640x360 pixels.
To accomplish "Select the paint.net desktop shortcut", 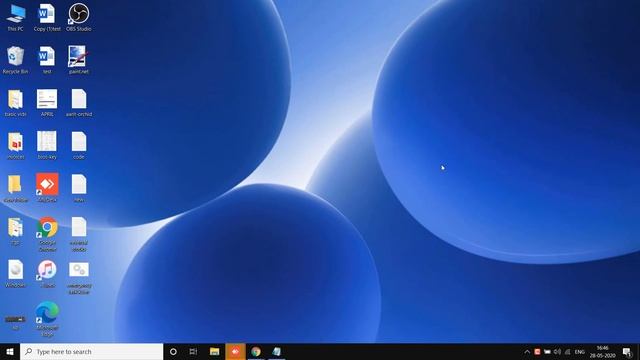I will (79, 60).
